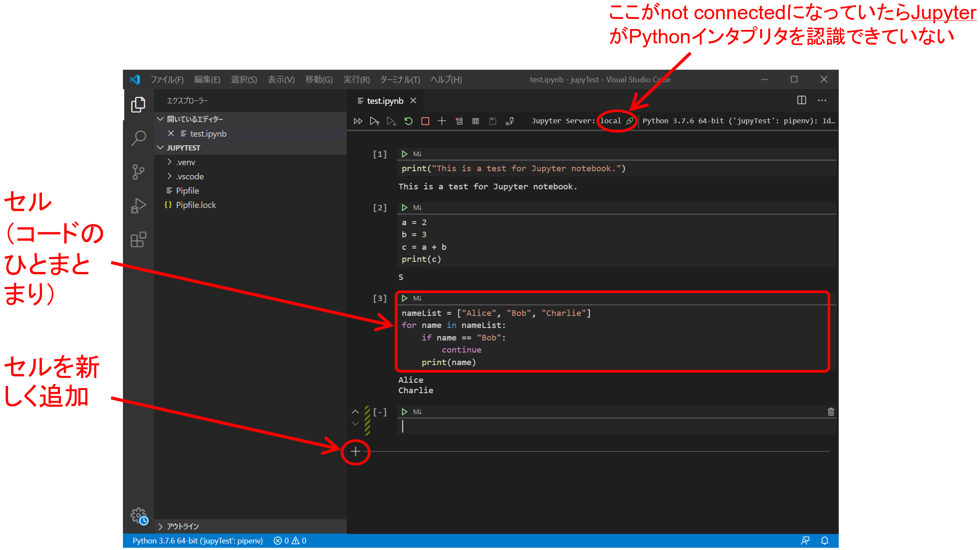Viewport: 980px width, 550px height.
Task: Open the Search view in activity bar
Action: pyautogui.click(x=138, y=138)
